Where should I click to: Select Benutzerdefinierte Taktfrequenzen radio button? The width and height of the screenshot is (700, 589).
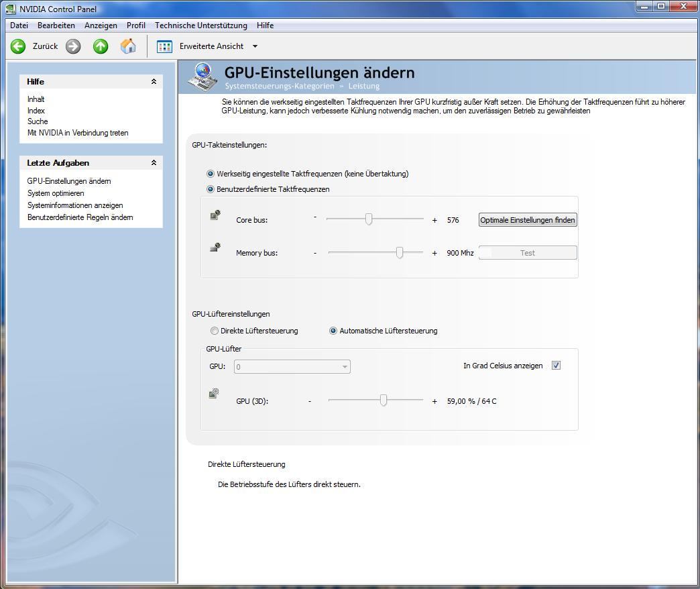(211, 189)
